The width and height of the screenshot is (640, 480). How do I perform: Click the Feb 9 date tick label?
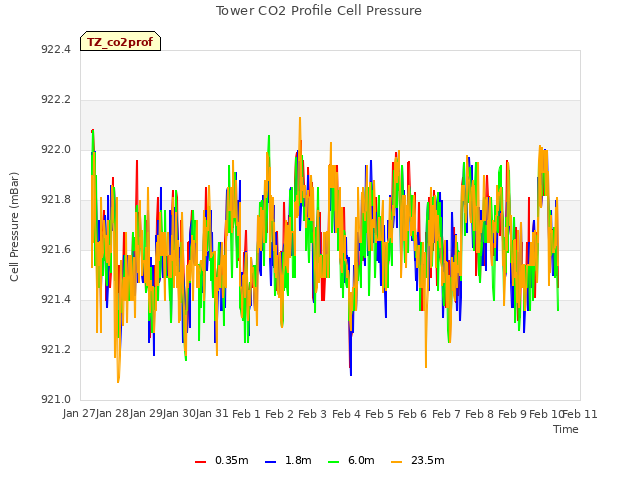tap(512, 414)
